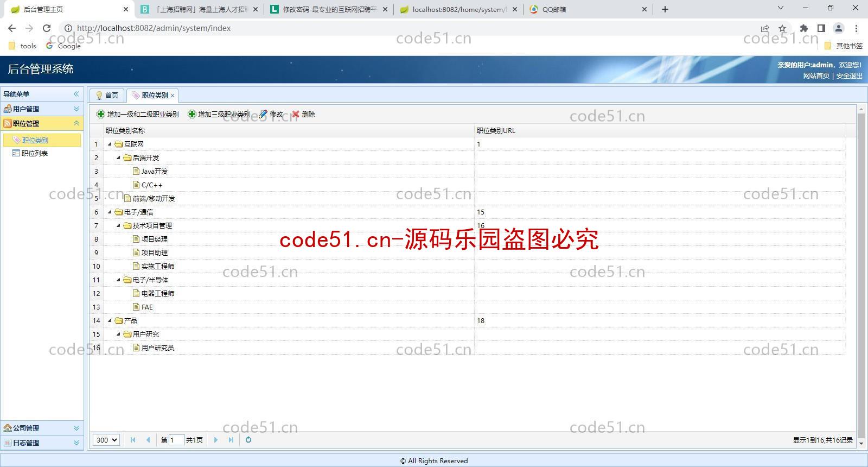Bookmark this page with the star icon
Image resolution: width=868 pixels, height=467 pixels.
(x=782, y=28)
